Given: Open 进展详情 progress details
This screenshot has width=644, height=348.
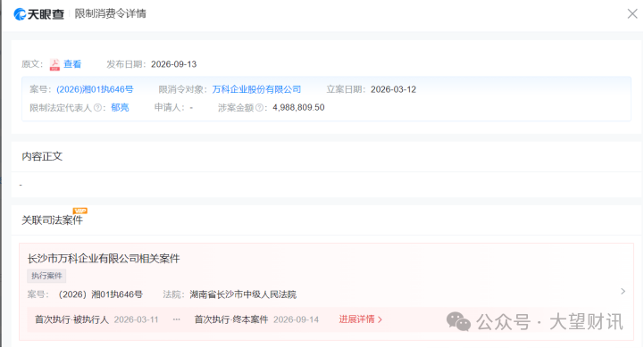Looking at the screenshot, I should click(x=360, y=319).
